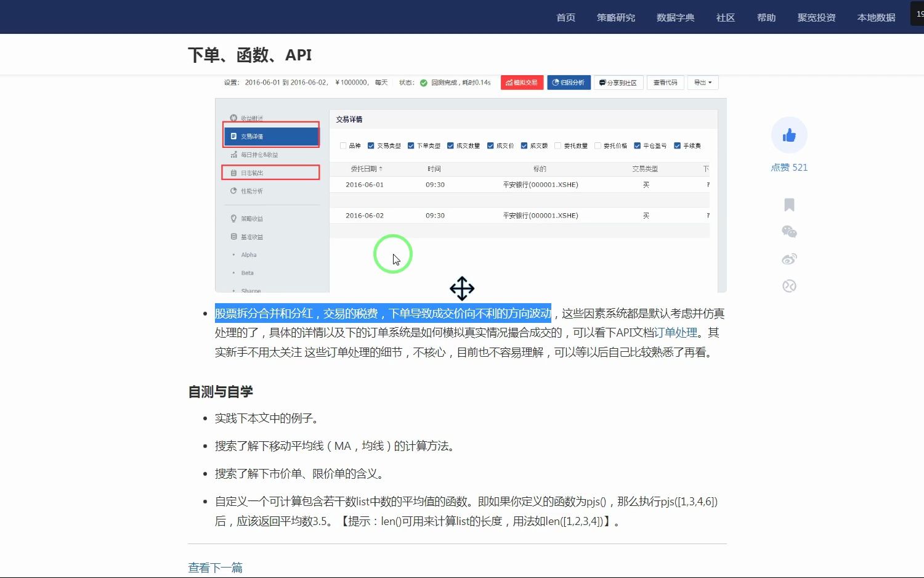Open 首页 in the top navigation
Viewport: 924px width, 578px height.
click(565, 17)
